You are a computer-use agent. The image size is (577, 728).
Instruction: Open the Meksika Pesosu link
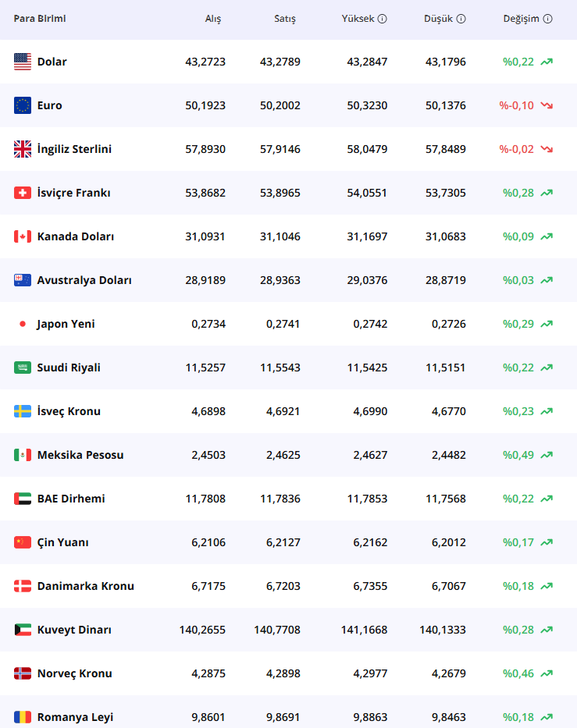[80, 455]
